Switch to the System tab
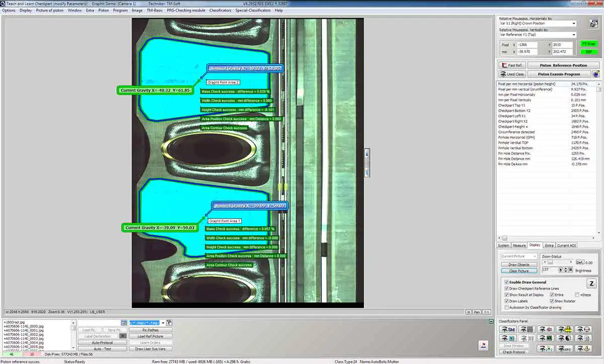Image resolution: width=604 pixels, height=364 pixels. 503,245
